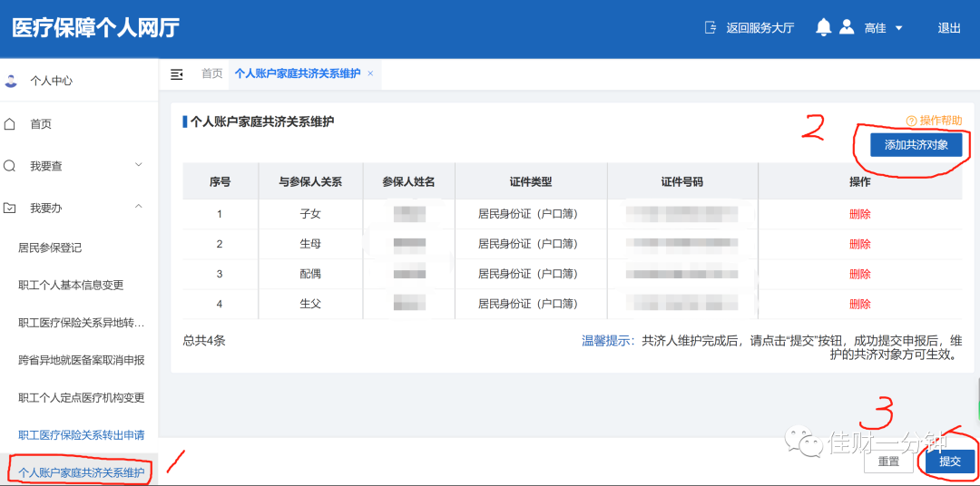Select the 个人账户家庭共济关系维护 tab
The height and width of the screenshot is (486, 980).
point(298,73)
